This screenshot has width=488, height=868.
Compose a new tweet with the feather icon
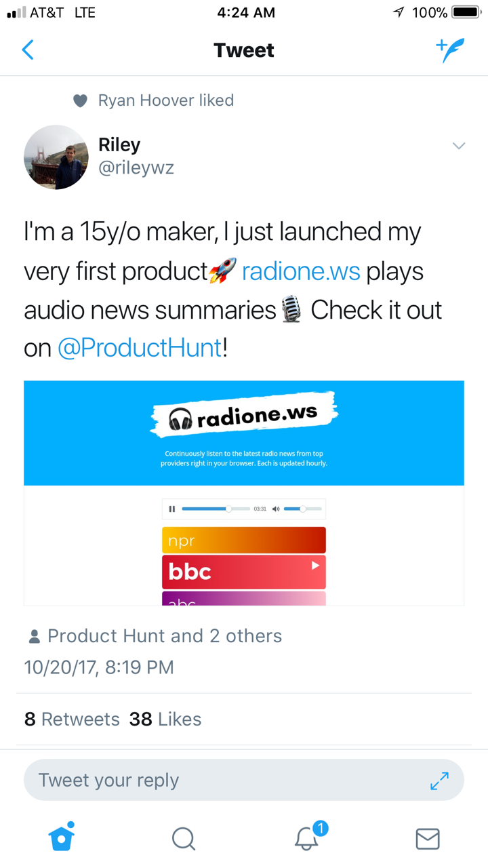click(451, 50)
